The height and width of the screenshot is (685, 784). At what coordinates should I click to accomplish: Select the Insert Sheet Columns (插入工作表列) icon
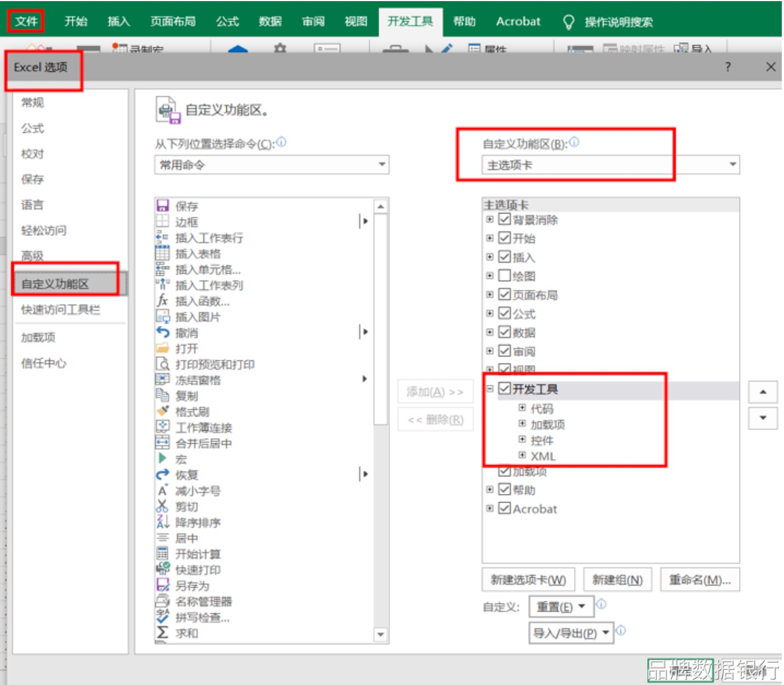[x=162, y=285]
